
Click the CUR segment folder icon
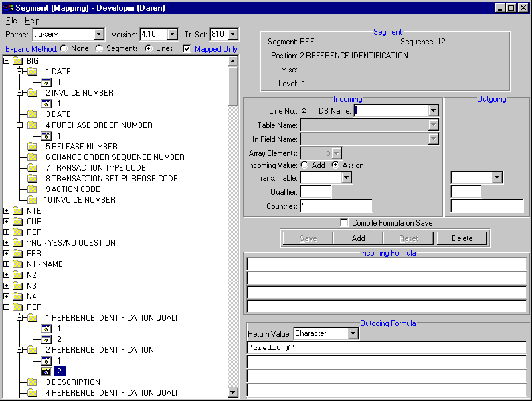click(18, 222)
